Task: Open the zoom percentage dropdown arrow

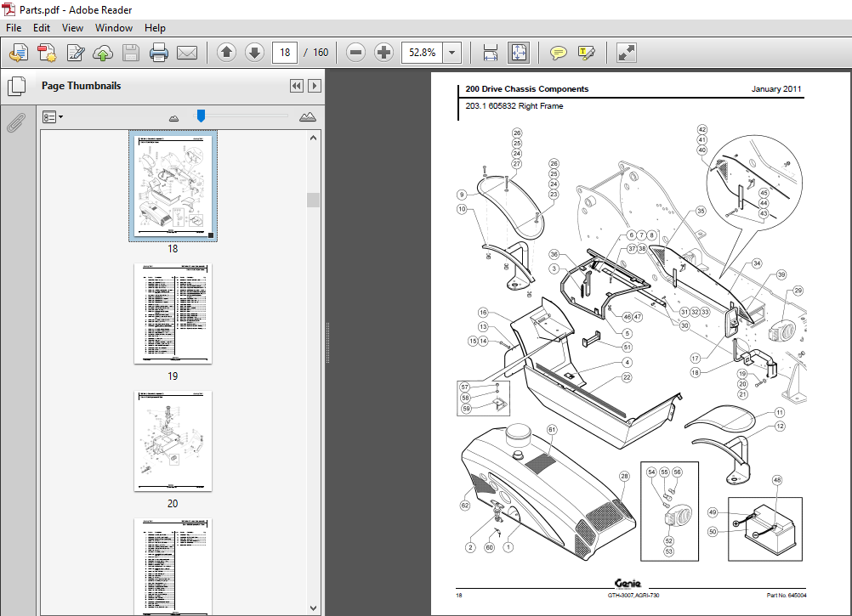Action: pyautogui.click(x=452, y=53)
